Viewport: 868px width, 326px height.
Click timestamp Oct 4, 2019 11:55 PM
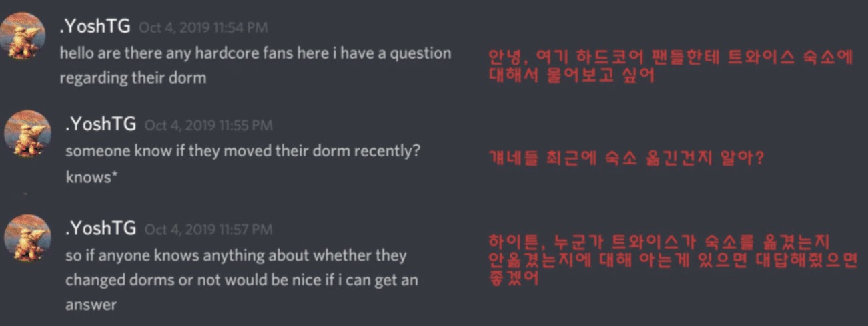click(208, 126)
